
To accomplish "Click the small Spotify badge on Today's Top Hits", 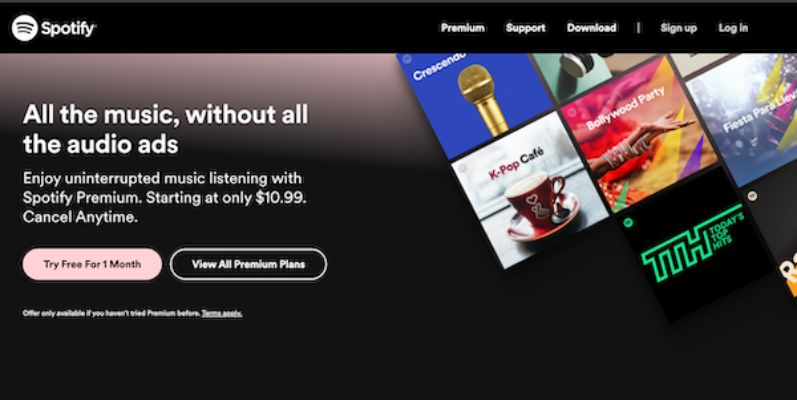I will click(x=628, y=222).
